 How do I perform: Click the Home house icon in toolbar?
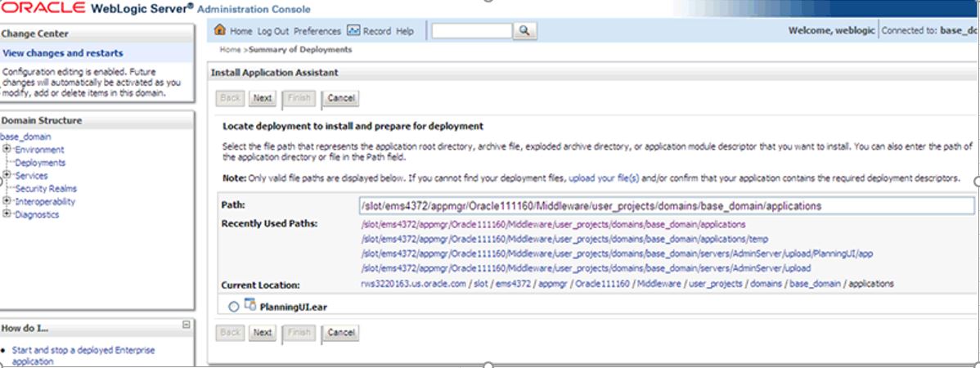[x=219, y=30]
